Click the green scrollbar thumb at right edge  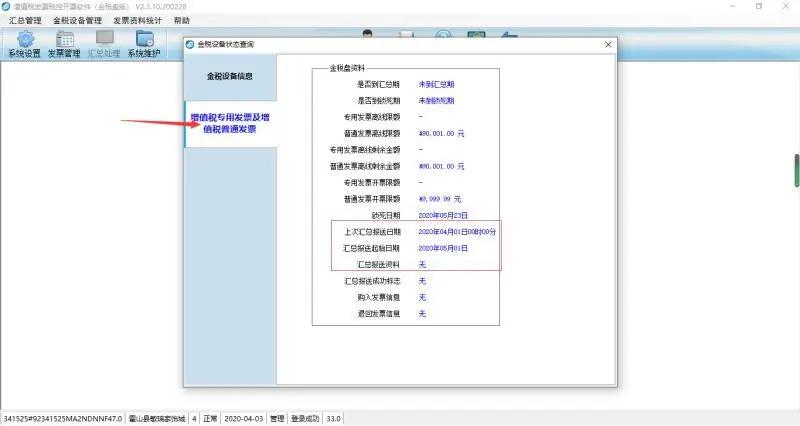[796, 170]
